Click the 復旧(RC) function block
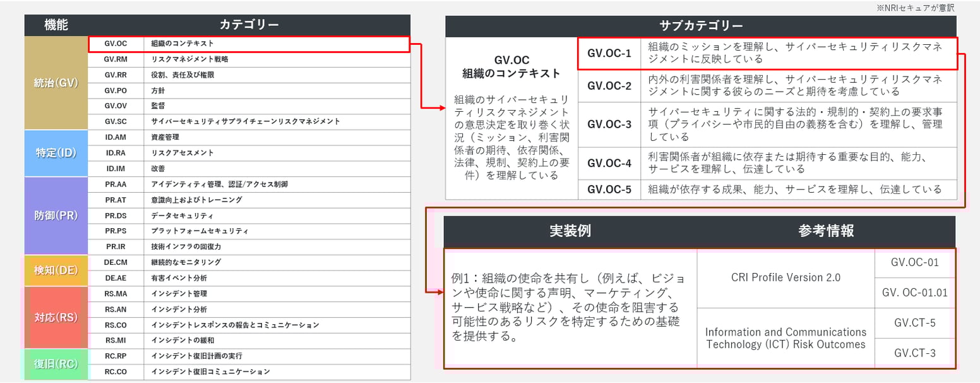The image size is (980, 383). (x=56, y=364)
